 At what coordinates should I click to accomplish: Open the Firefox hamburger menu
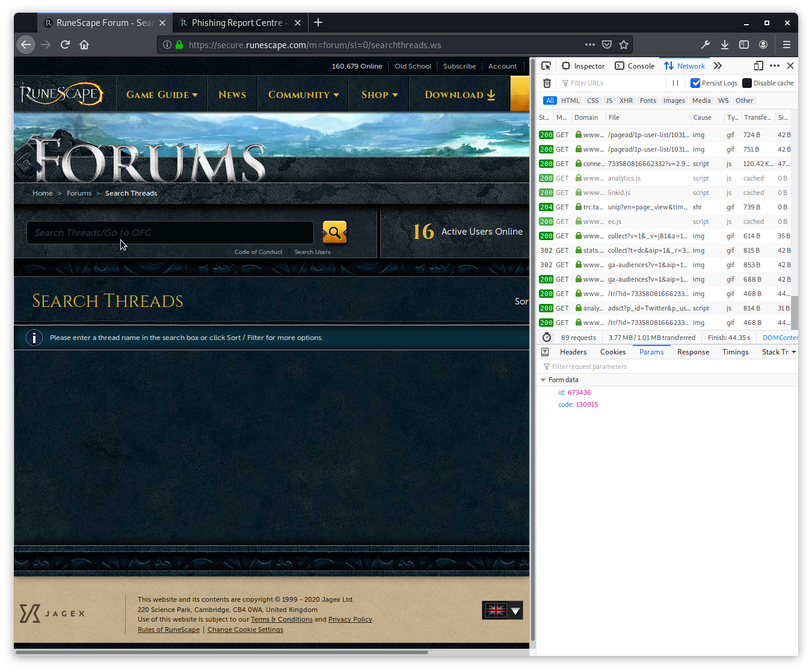[x=786, y=45]
